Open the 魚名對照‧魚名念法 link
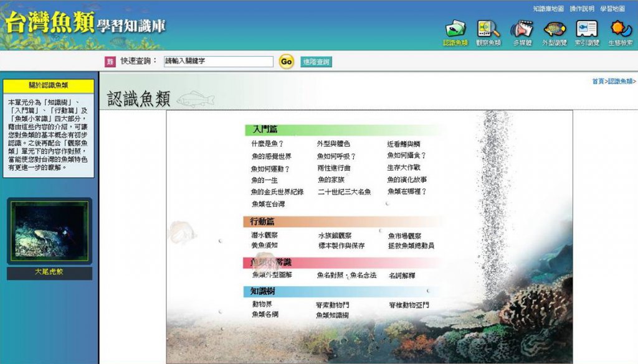Screen dimensions: 638x364 [x=346, y=276]
